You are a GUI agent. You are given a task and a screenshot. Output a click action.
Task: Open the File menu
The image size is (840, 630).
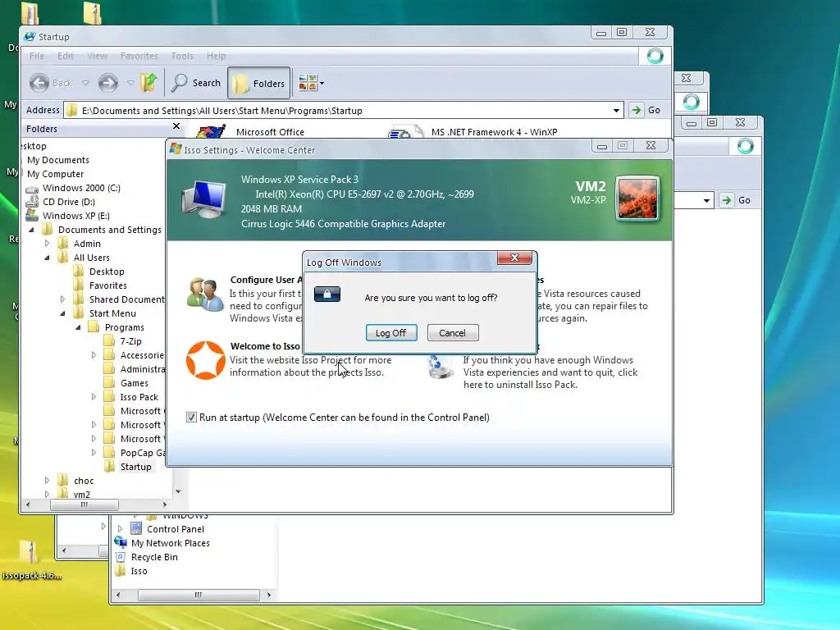point(37,56)
